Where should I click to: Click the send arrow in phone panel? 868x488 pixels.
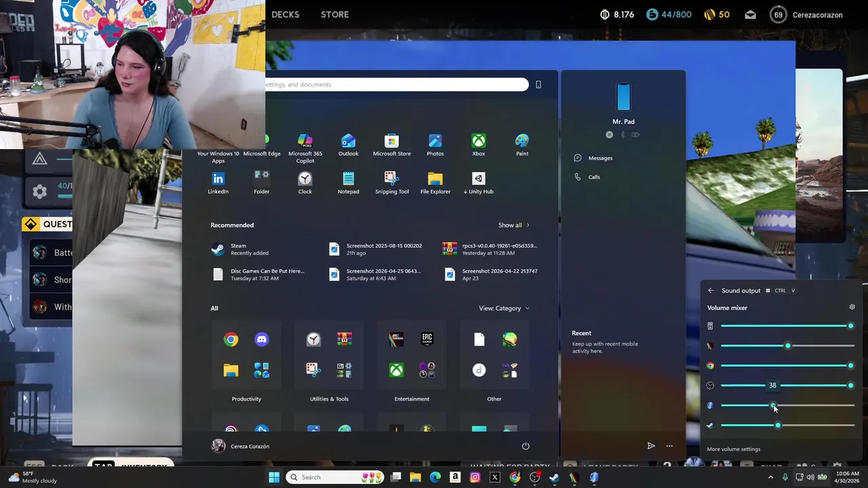coord(651,446)
